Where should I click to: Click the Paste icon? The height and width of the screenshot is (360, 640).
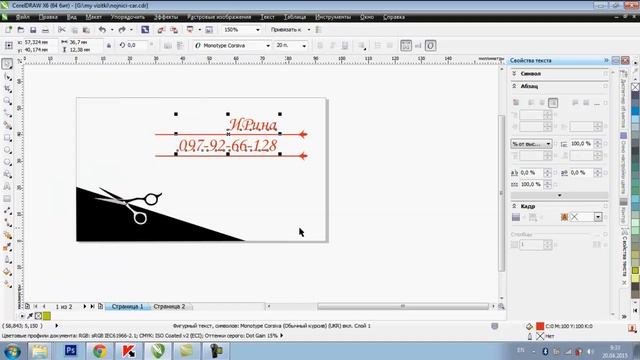coord(86,30)
